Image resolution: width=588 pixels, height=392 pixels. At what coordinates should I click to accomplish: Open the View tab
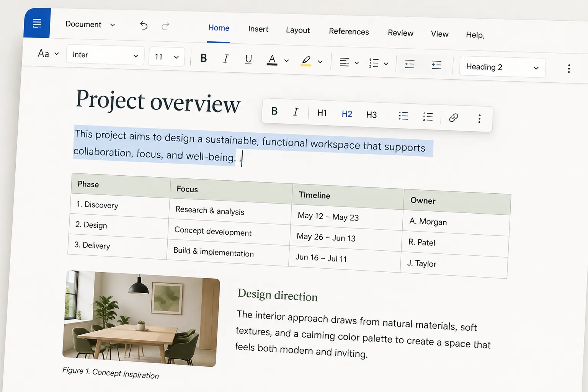click(439, 34)
